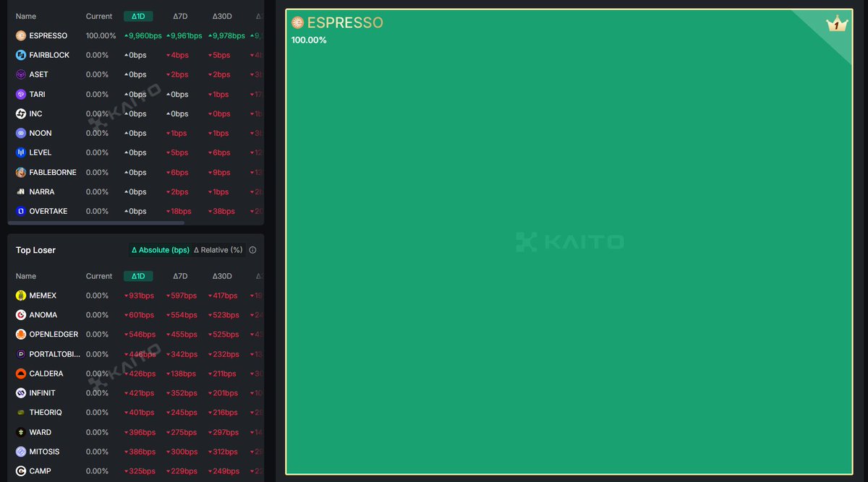Open the MEMEX name link

coord(43,296)
